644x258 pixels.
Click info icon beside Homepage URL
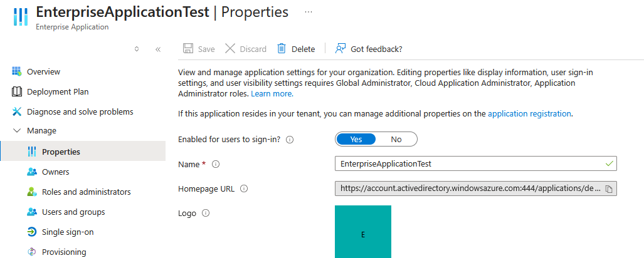pyautogui.click(x=244, y=189)
